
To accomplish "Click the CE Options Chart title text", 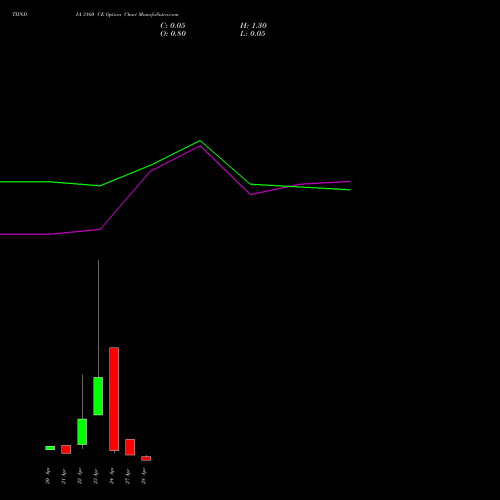I will pyautogui.click(x=127, y=14).
